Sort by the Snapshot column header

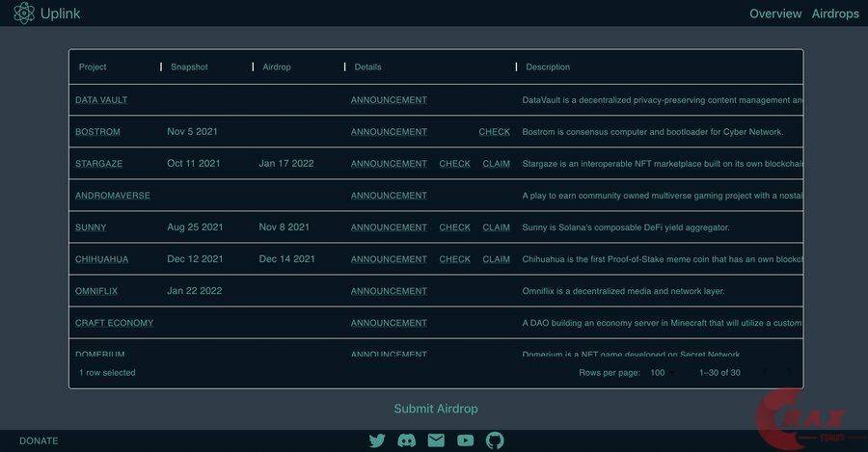pos(189,66)
